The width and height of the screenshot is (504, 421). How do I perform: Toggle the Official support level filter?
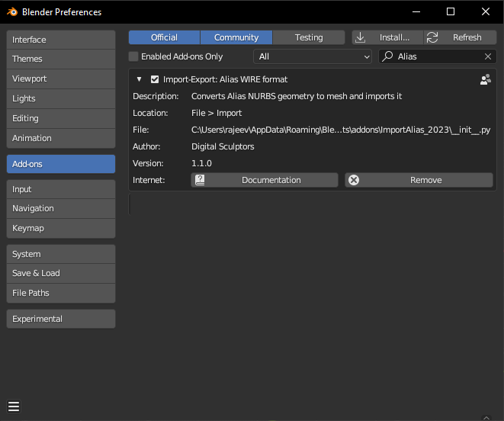164,37
